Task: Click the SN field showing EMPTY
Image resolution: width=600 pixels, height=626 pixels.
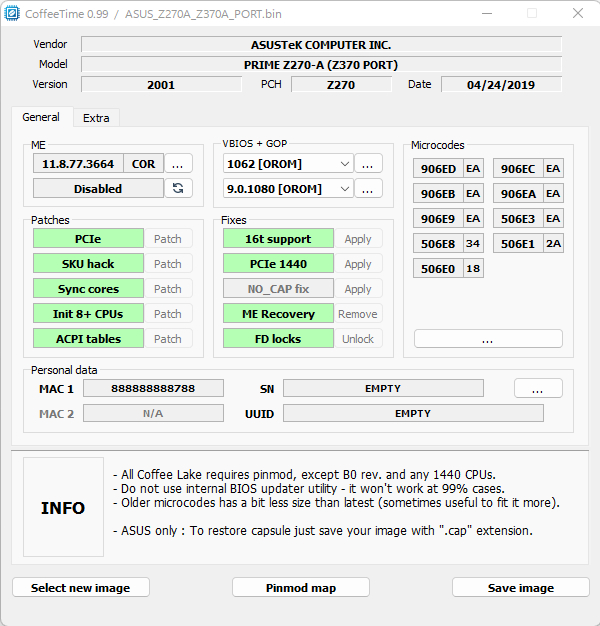Action: [383, 388]
